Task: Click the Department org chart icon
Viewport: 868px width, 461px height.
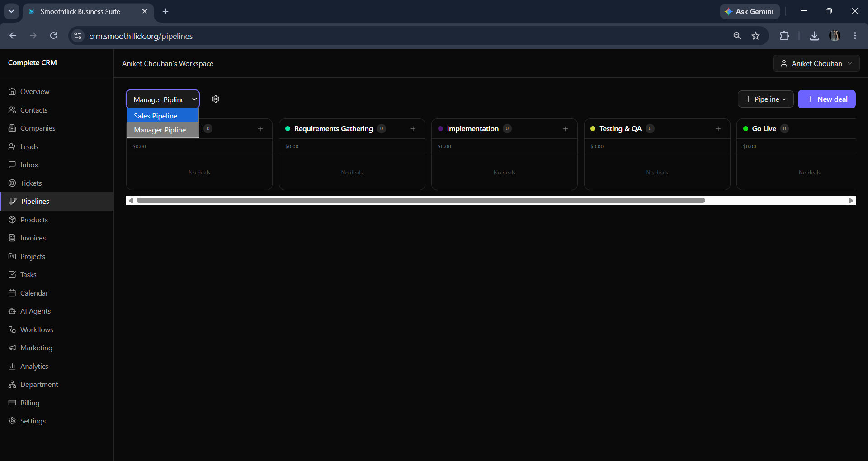Action: (x=12, y=384)
